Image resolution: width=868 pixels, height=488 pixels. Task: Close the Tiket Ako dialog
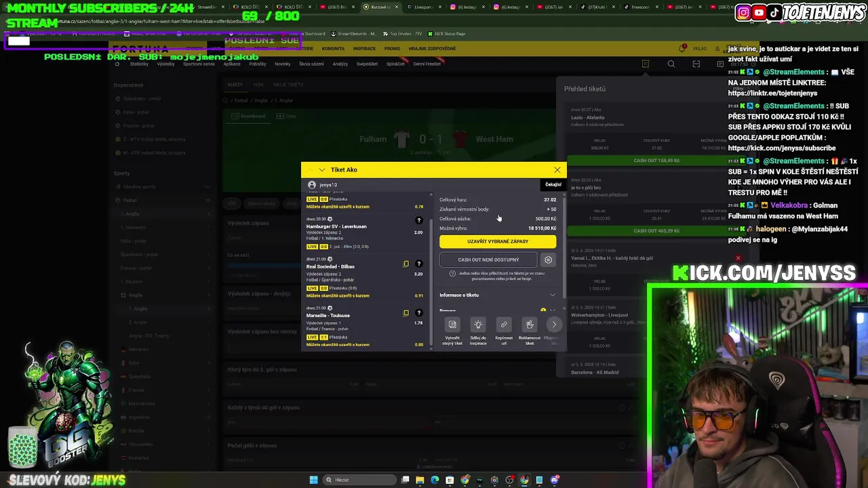pos(557,169)
